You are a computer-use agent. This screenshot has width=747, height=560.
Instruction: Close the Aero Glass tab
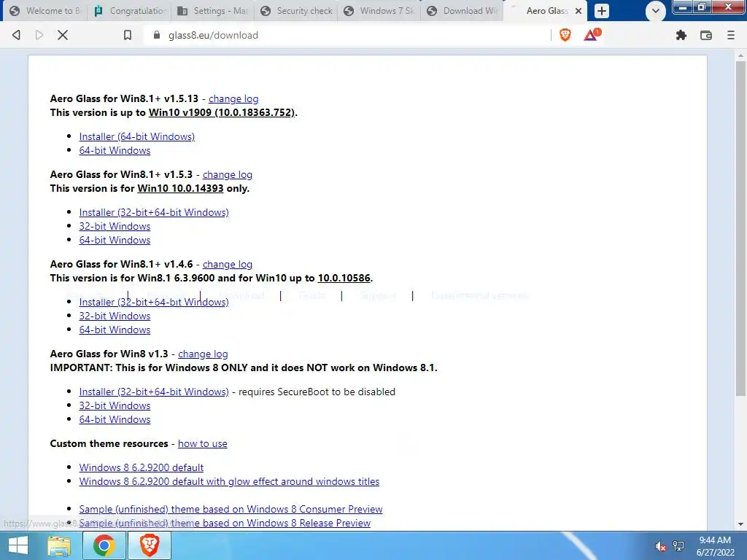click(x=578, y=11)
